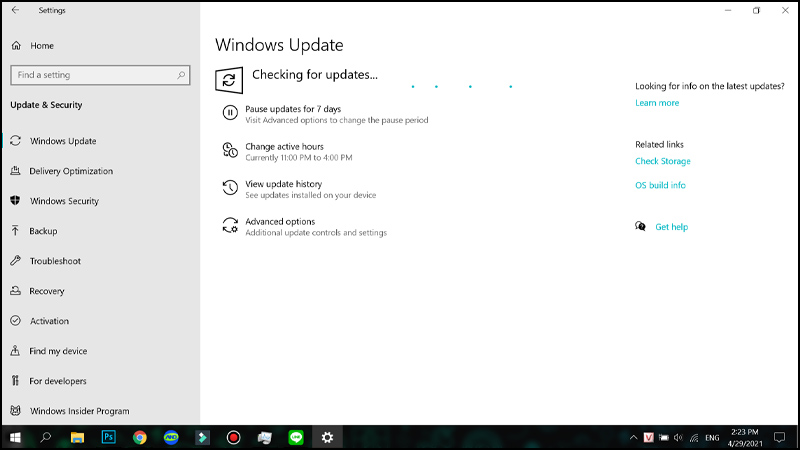Open volume control in tray
This screenshot has width=800, height=450.
point(678,437)
